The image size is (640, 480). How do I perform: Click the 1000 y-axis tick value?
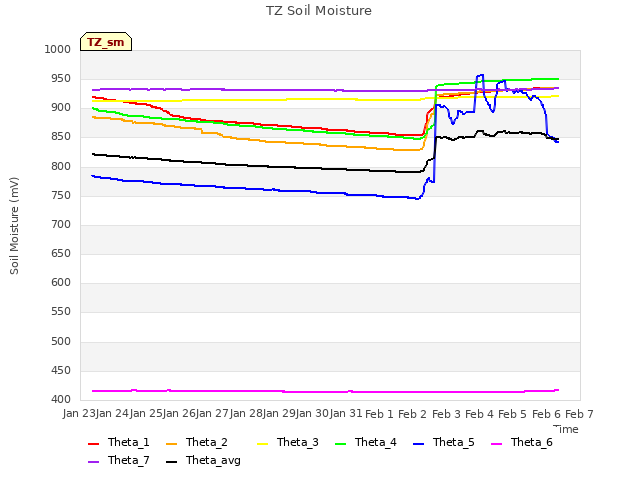click(58, 49)
